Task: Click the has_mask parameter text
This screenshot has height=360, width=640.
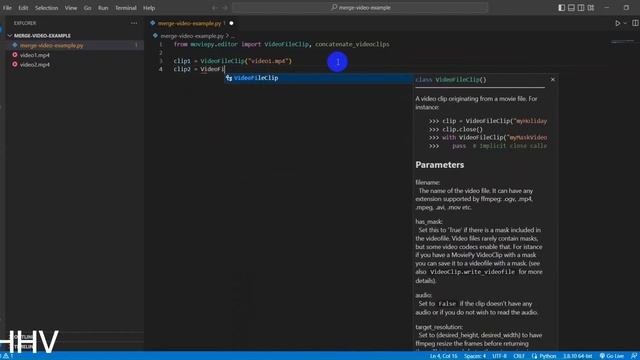Action: (429, 222)
